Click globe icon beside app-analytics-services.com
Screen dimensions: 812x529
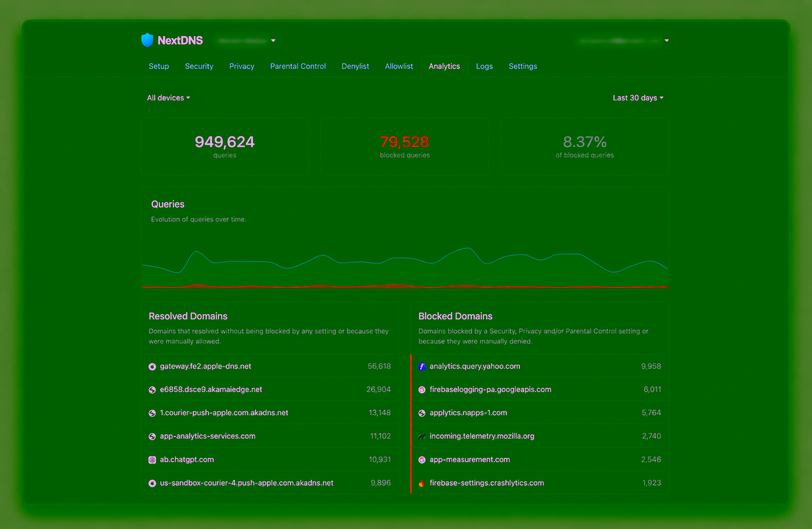tap(152, 436)
